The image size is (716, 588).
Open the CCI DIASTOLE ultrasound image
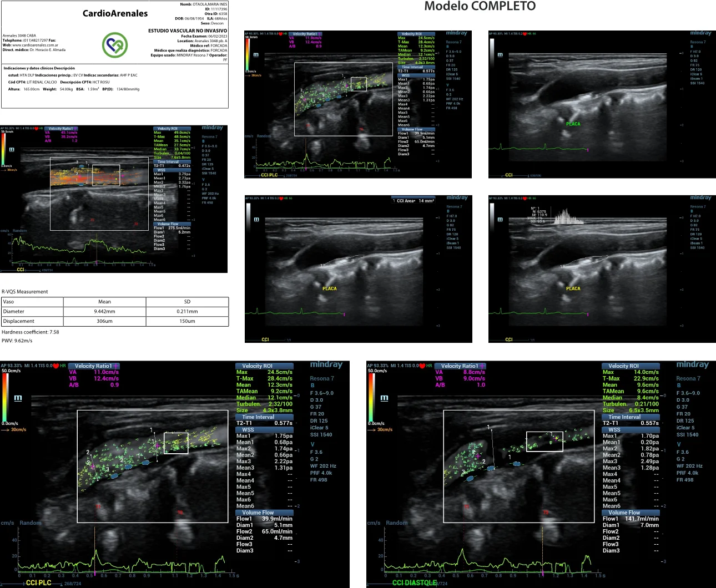541,474
